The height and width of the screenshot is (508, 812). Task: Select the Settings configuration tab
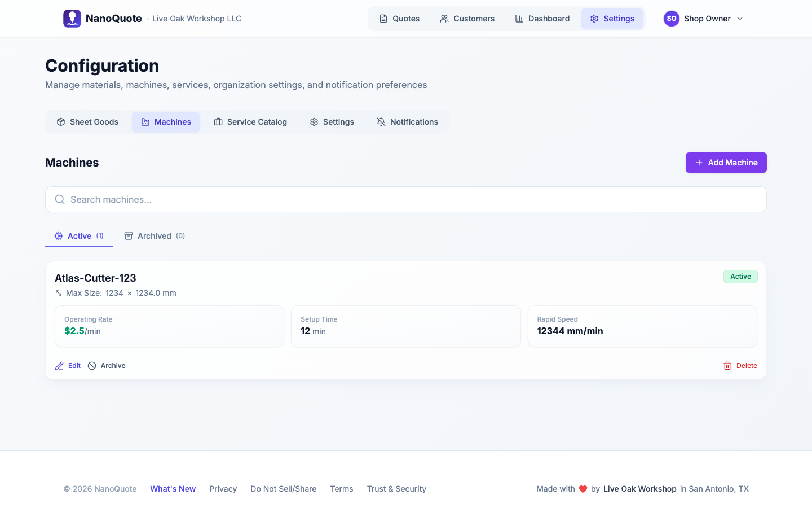point(332,122)
